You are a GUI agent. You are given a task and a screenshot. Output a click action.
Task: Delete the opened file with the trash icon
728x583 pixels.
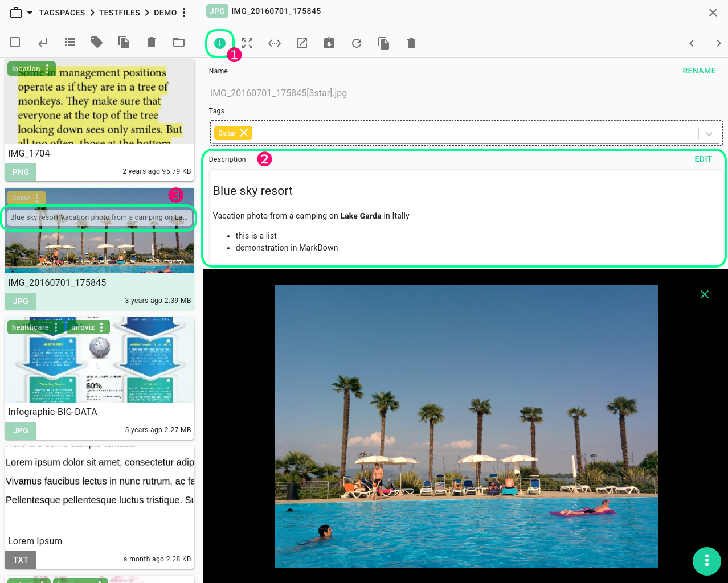411,43
